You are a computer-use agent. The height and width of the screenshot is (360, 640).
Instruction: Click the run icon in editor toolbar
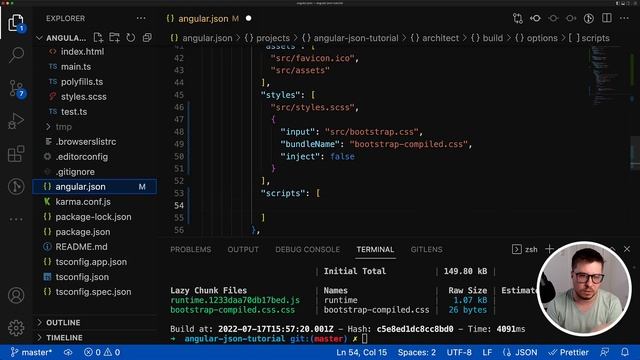(589, 18)
